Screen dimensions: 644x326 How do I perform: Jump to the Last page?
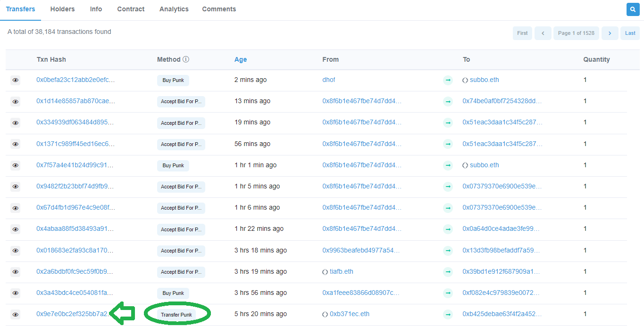(630, 33)
